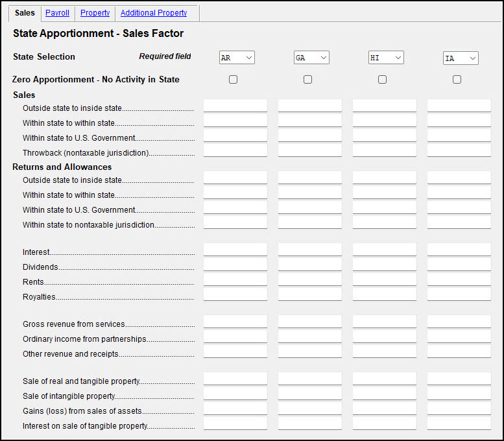This screenshot has width=504, height=441.
Task: Click the Dividends field for GA
Action: point(310,265)
